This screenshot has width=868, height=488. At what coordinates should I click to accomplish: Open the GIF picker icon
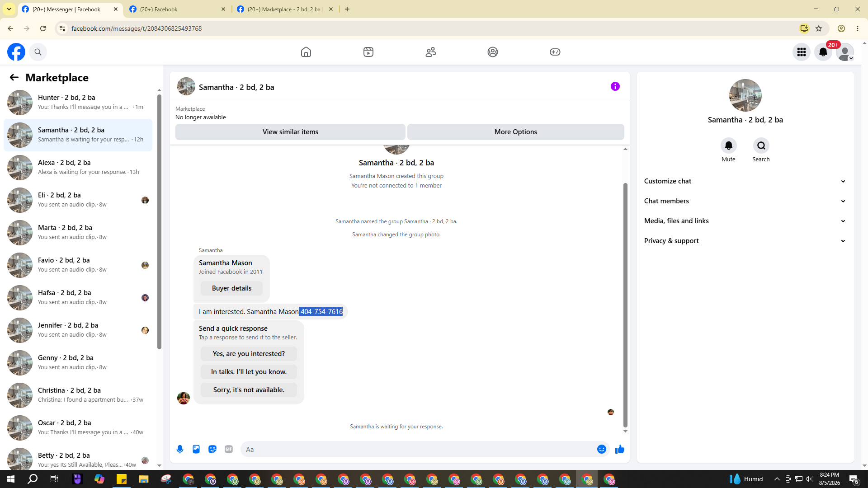[229, 449]
